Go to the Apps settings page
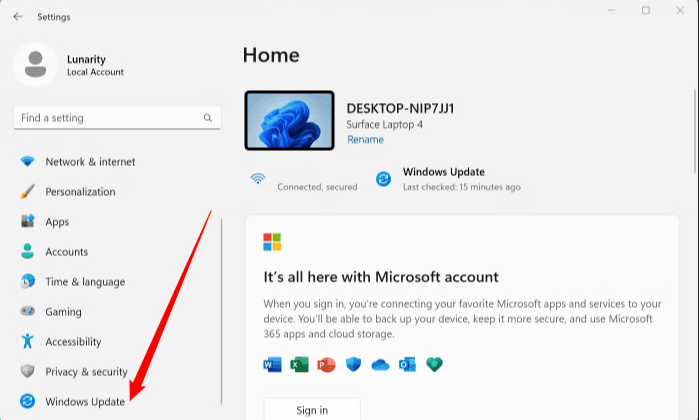The width and height of the screenshot is (699, 420). click(57, 222)
